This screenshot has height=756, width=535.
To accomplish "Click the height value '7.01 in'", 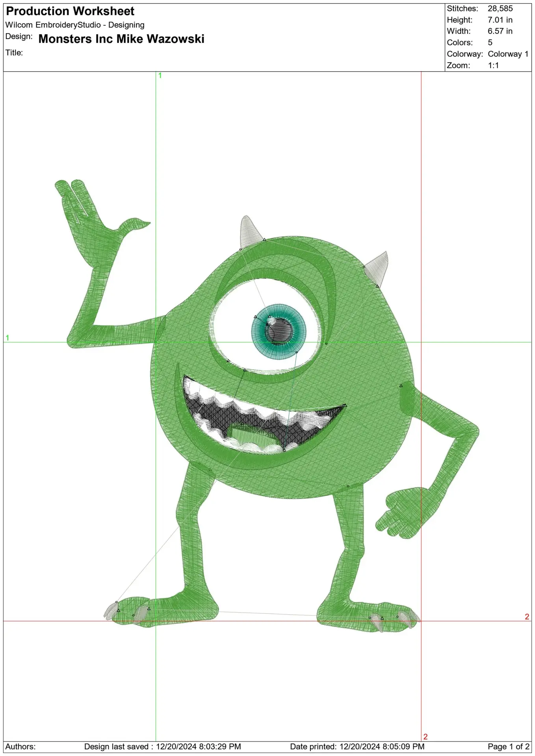I will [500, 20].
